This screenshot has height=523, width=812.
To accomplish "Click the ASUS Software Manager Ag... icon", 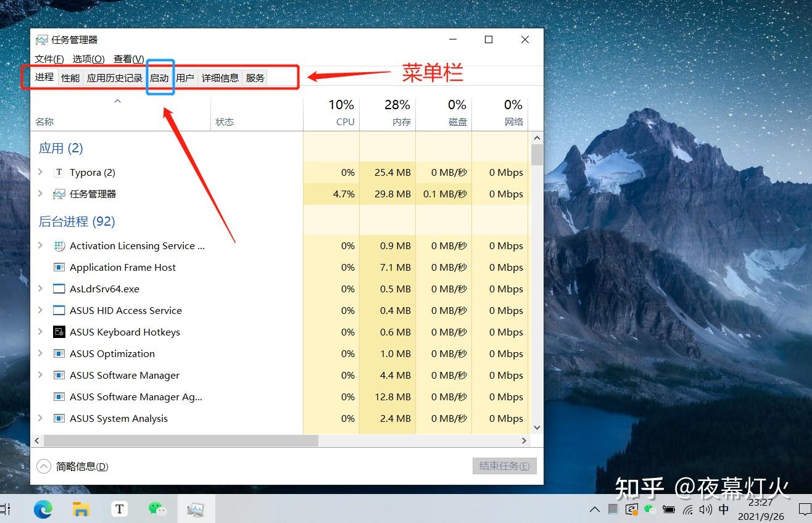I will coord(59,397).
